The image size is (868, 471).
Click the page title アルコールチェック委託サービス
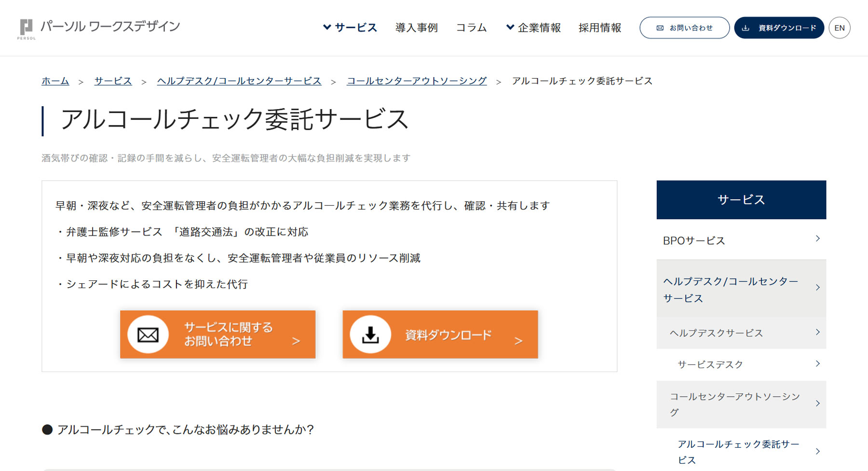(x=235, y=120)
